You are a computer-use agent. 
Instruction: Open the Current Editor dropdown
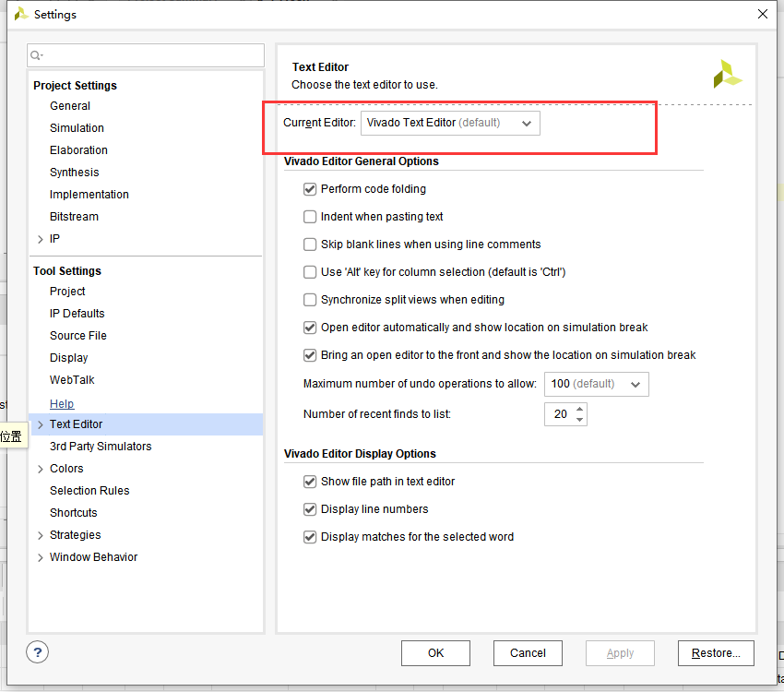pyautogui.click(x=450, y=123)
